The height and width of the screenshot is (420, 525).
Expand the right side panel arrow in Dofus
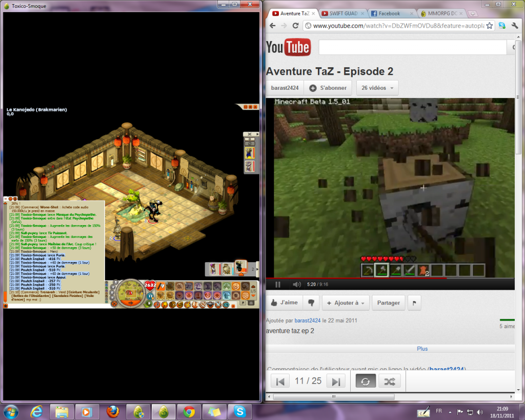click(257, 134)
